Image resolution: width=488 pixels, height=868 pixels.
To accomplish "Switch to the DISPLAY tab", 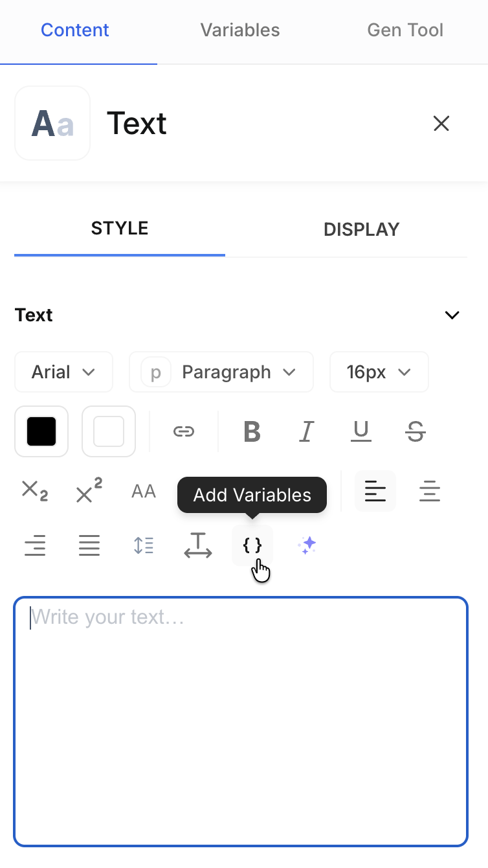I will (361, 229).
